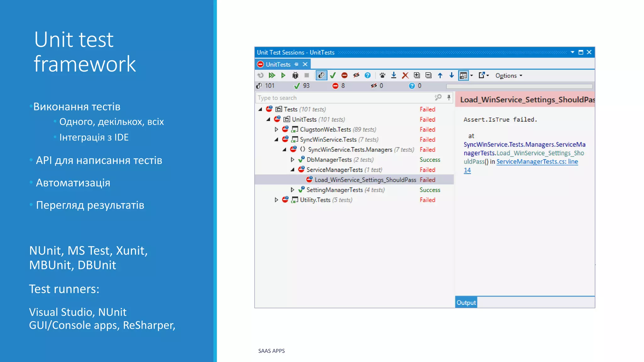Toggle the failed tests red filter button
This screenshot has height=362, width=644.
[x=344, y=75]
